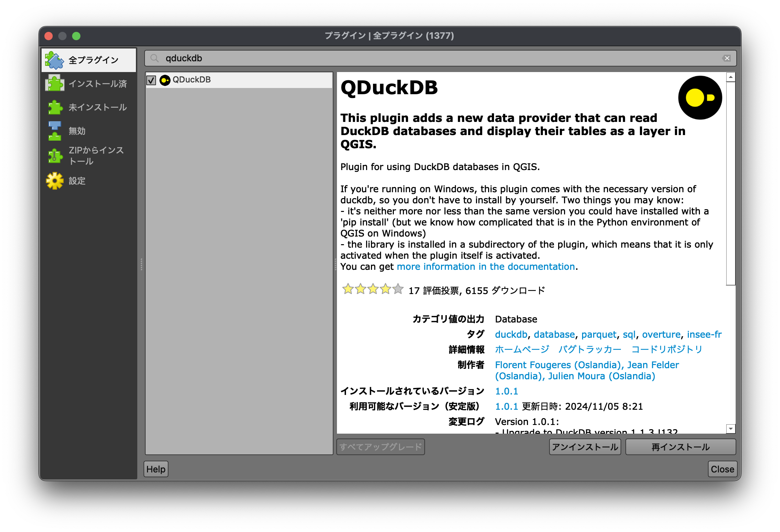Viewport: 780px width, 532px height.
Task: Click アンインストール to uninstall QDuckDB
Action: pos(585,447)
